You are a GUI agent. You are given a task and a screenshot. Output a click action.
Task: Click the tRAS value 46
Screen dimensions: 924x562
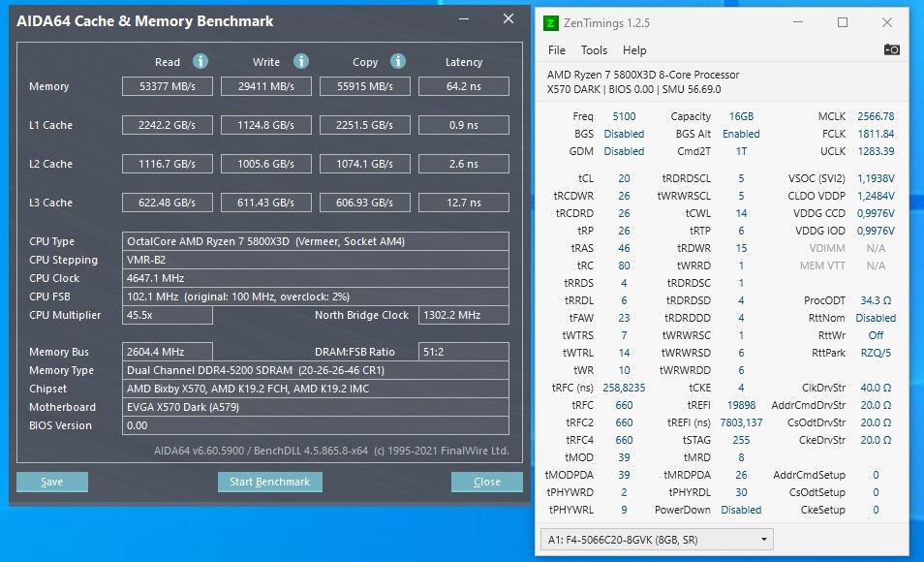point(624,248)
